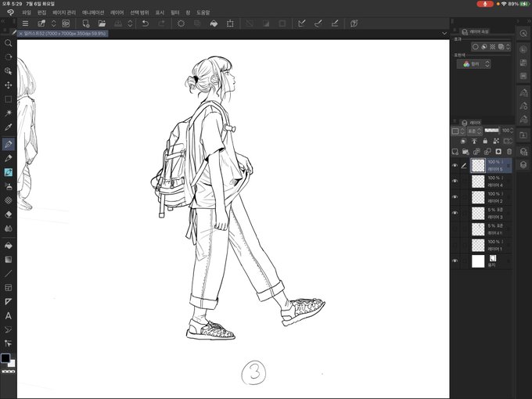Open the dropdown arrows next to save icon

pyautogui.click(x=130, y=23)
